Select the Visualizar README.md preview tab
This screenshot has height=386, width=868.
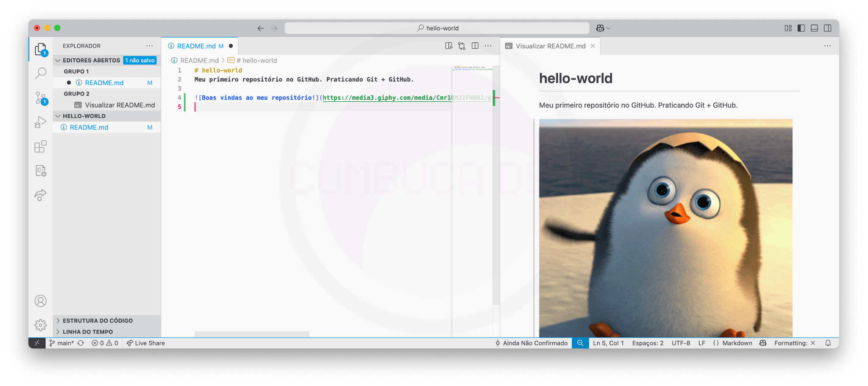pyautogui.click(x=550, y=46)
